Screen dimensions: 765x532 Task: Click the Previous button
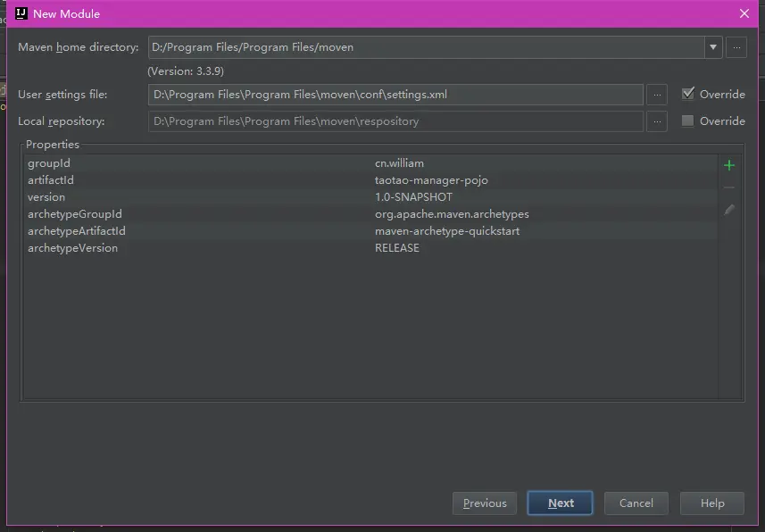[485, 503]
